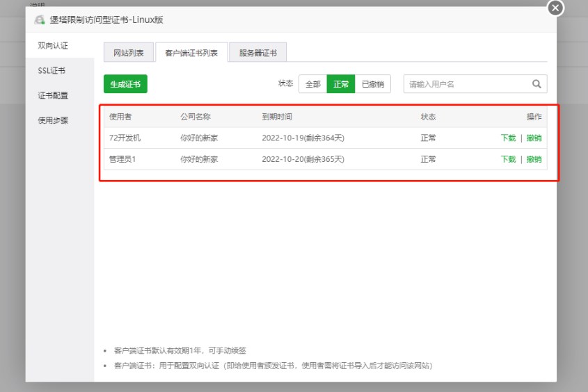This screenshot has width=588, height=392.
Task: Switch to 网站列表 tab
Action: click(129, 53)
